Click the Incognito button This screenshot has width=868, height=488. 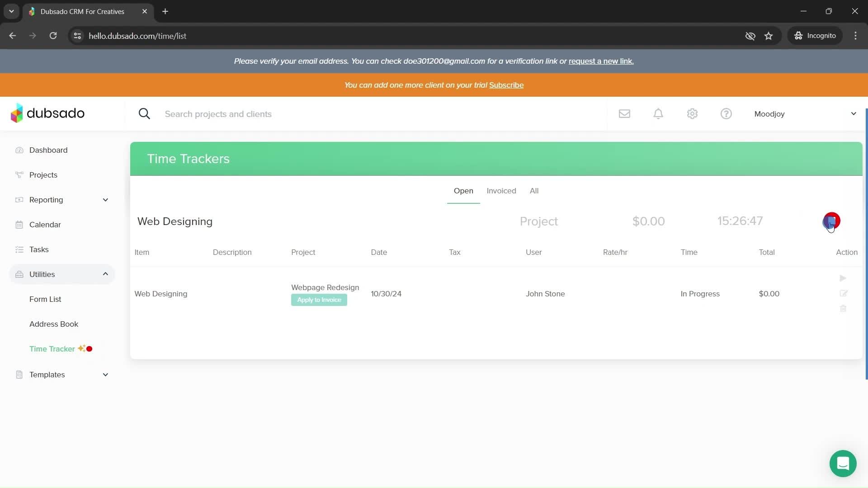coord(815,36)
